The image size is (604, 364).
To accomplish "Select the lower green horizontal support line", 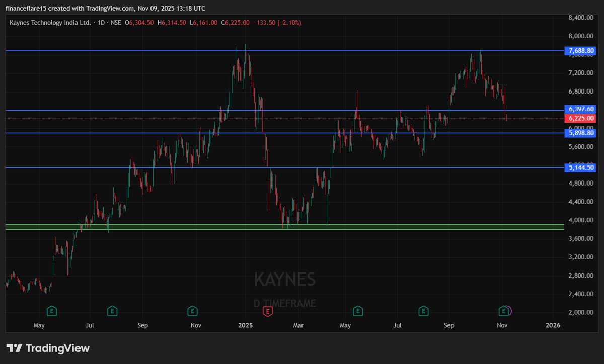I will 284,229.
